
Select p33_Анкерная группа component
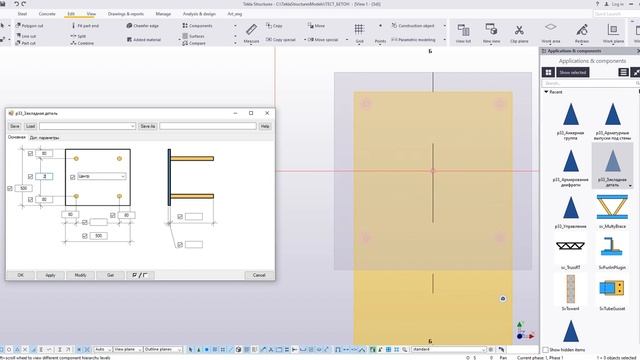pyautogui.click(x=570, y=122)
